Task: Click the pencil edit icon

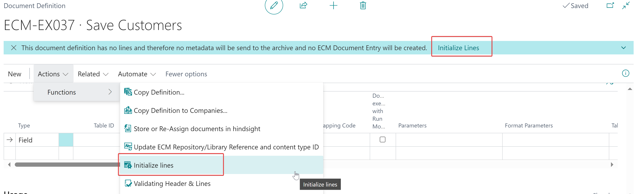Action: [274, 5]
